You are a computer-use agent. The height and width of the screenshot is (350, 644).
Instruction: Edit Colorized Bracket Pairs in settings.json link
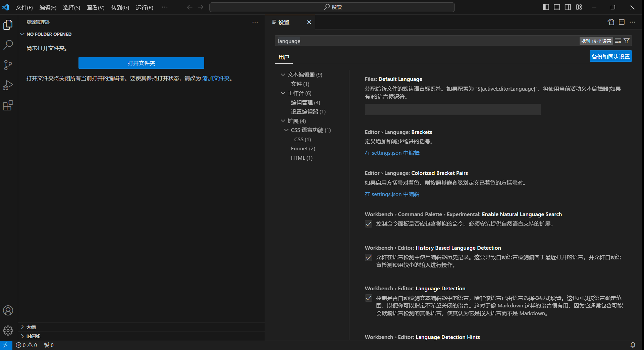[x=392, y=194]
